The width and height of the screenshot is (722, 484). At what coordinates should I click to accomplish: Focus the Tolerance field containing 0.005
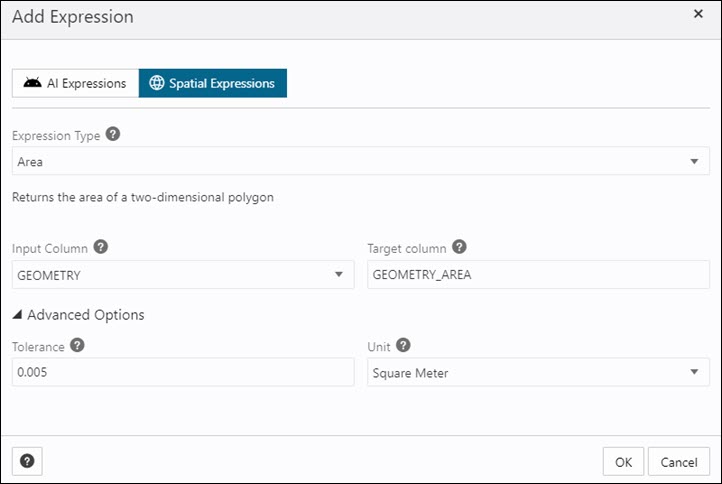click(x=182, y=373)
